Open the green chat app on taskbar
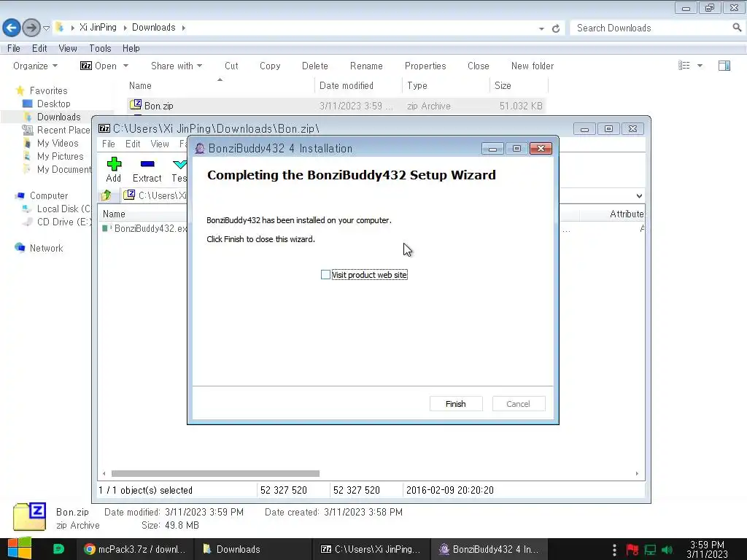This screenshot has width=747, height=560. click(x=58, y=549)
